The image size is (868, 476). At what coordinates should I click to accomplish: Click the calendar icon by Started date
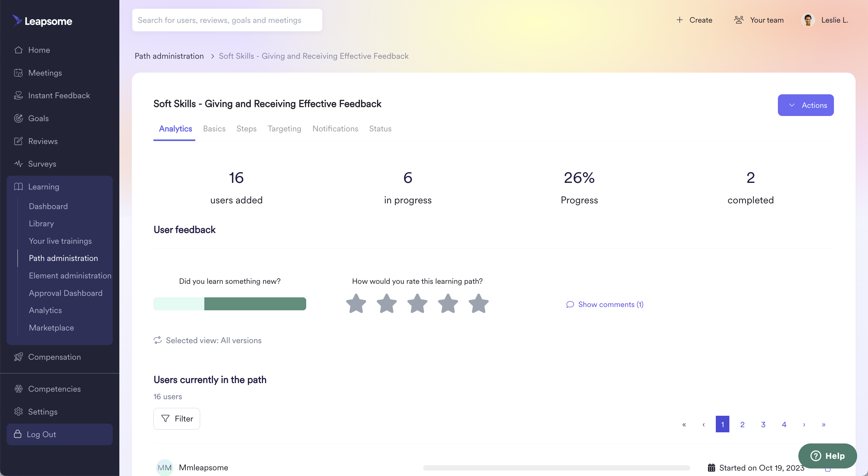tap(711, 468)
